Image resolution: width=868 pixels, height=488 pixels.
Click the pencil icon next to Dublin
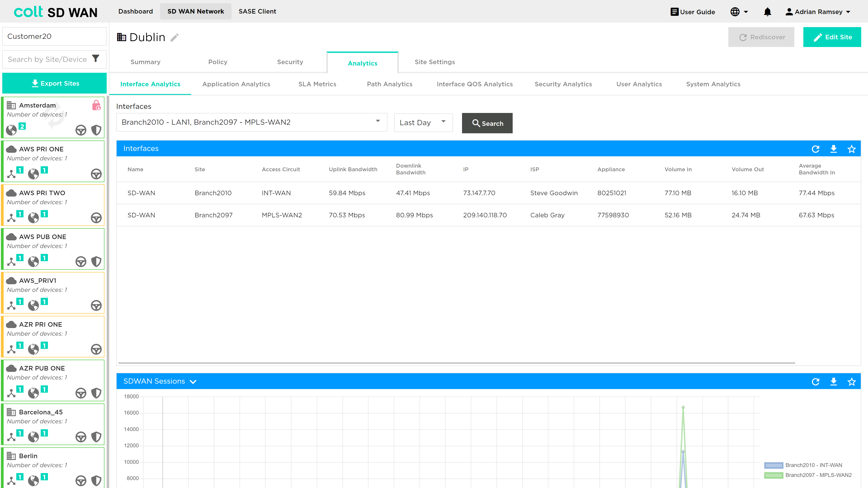click(175, 37)
